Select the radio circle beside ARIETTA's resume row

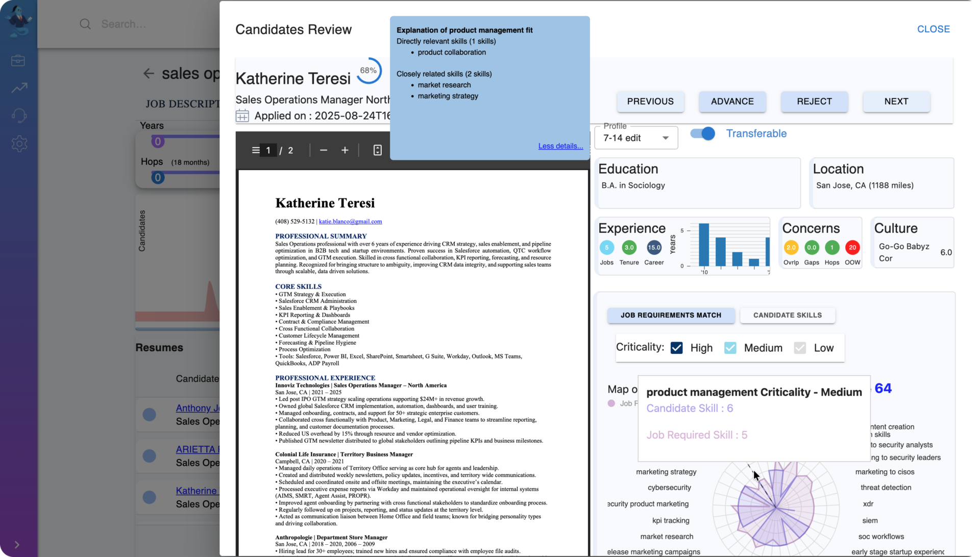pos(150,455)
